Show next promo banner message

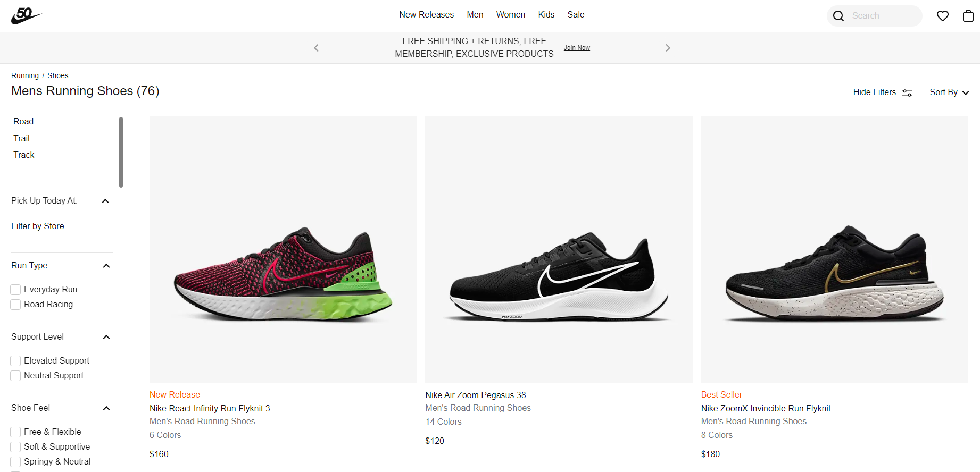668,48
